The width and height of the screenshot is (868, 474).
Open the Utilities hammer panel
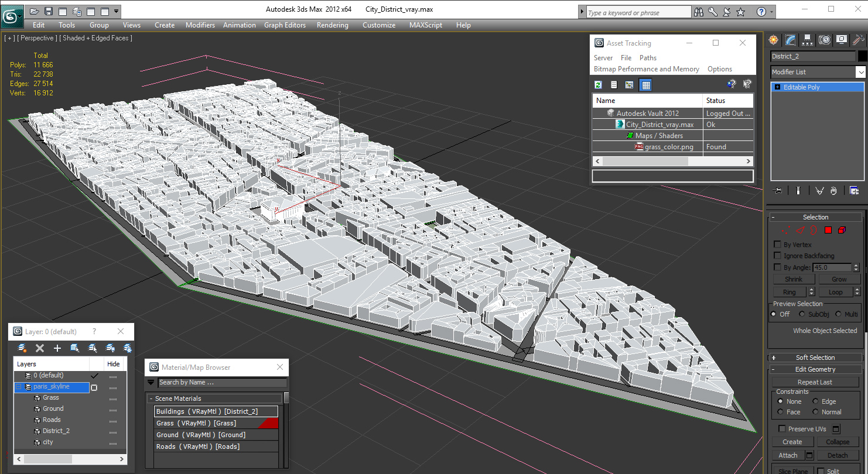[858, 40]
